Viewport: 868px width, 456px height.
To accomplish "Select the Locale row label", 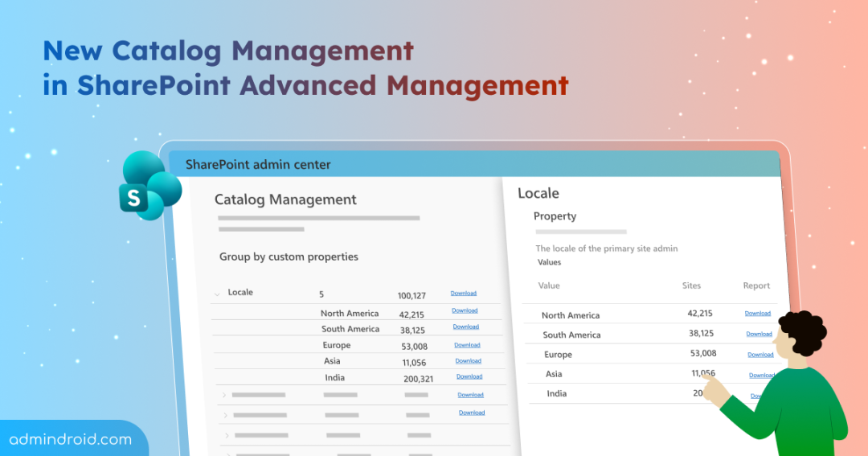I will tap(240, 293).
